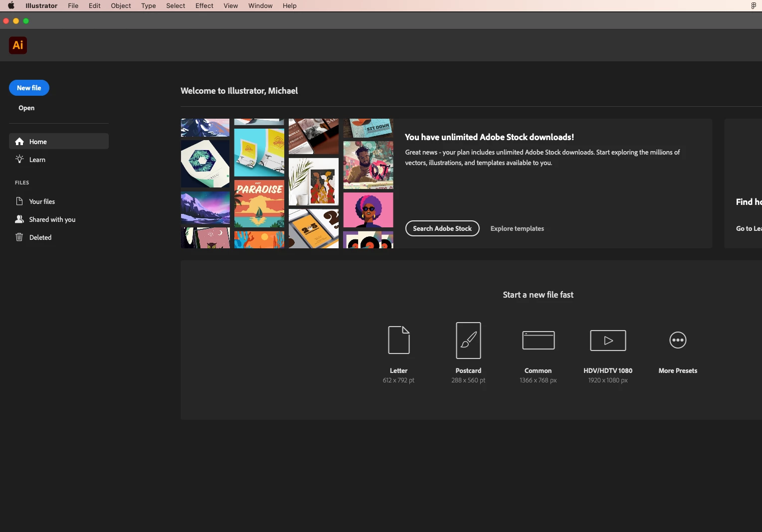Click the Learn lightbulb icon
This screenshot has width=762, height=532.
point(19,159)
